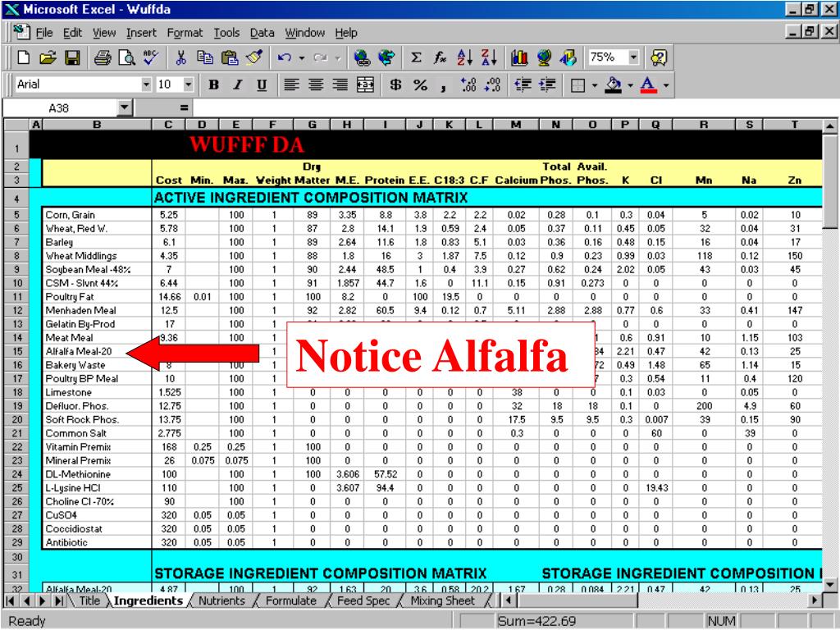This screenshot has width=840, height=630.
Task: Open the Paste Function fx icon
Action: coord(441,57)
